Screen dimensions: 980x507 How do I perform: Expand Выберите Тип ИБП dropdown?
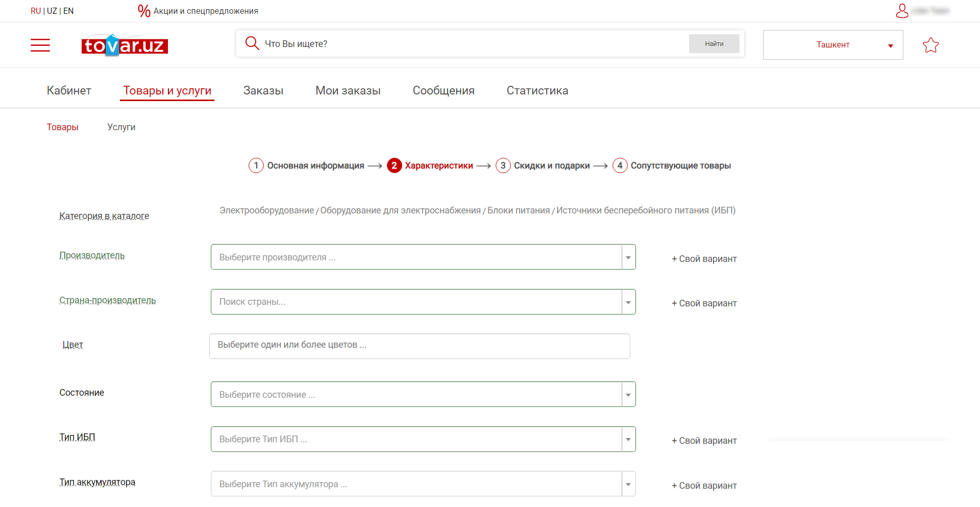click(423, 439)
